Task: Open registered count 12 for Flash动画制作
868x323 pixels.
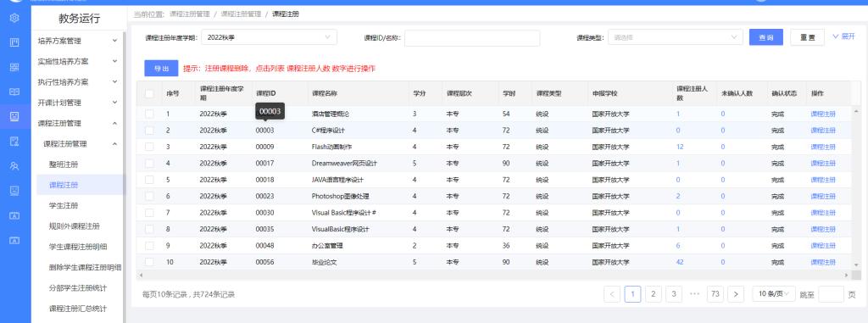Action: click(680, 147)
